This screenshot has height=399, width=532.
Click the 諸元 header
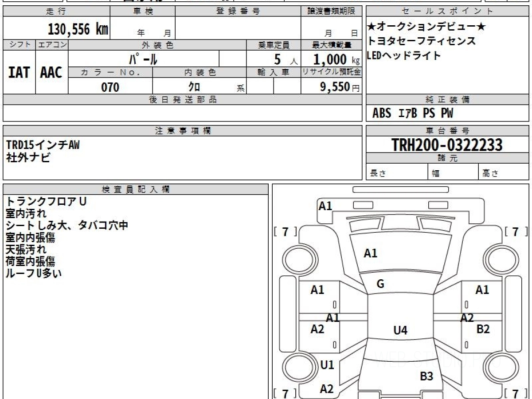pos(448,158)
